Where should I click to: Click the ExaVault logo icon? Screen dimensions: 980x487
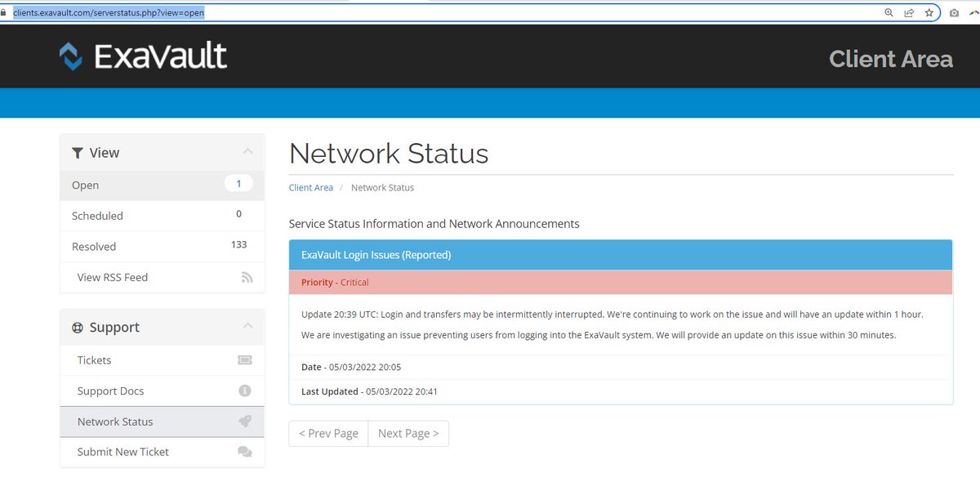[71, 56]
